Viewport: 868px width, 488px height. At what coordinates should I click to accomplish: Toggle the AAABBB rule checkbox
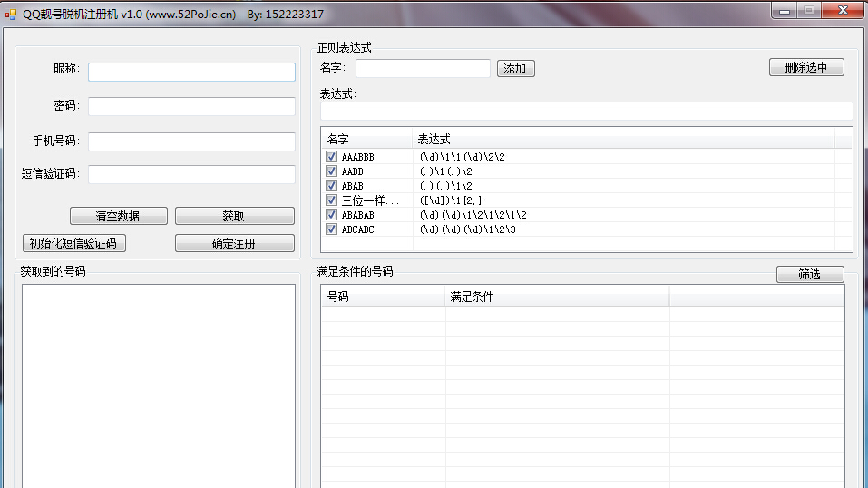click(331, 157)
